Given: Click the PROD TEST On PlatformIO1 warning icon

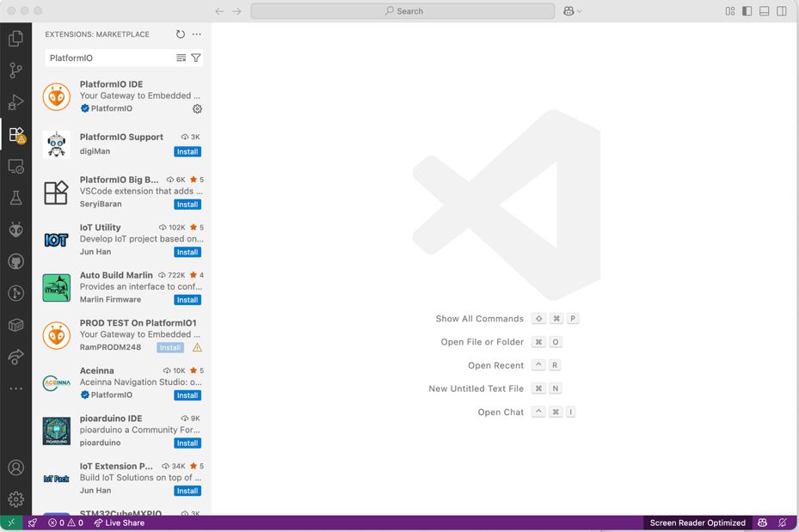Looking at the screenshot, I should click(197, 348).
